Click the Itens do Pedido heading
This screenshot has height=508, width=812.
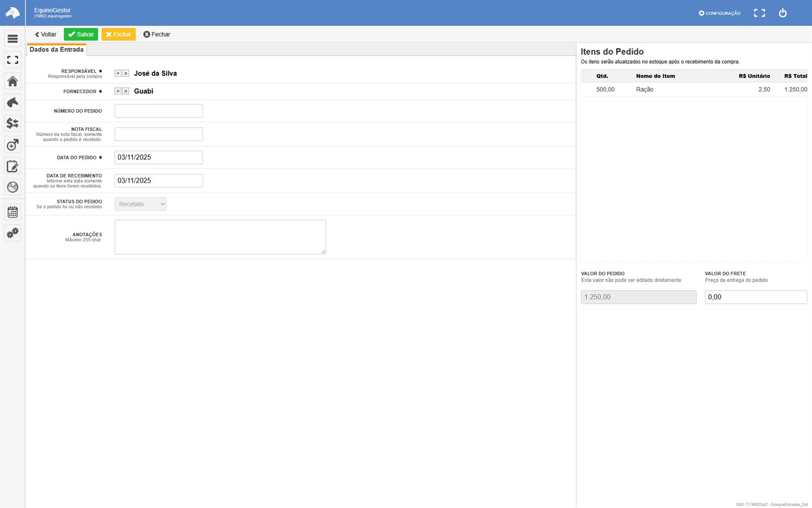coord(612,52)
